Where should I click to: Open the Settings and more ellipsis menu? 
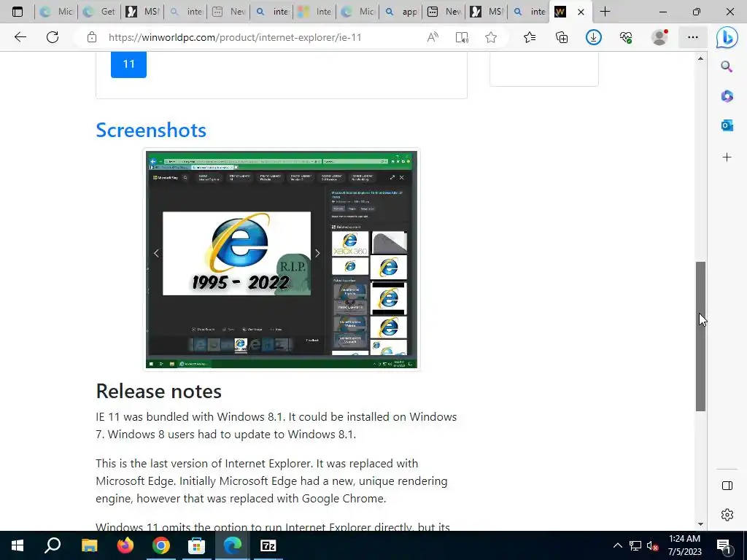tap(693, 37)
